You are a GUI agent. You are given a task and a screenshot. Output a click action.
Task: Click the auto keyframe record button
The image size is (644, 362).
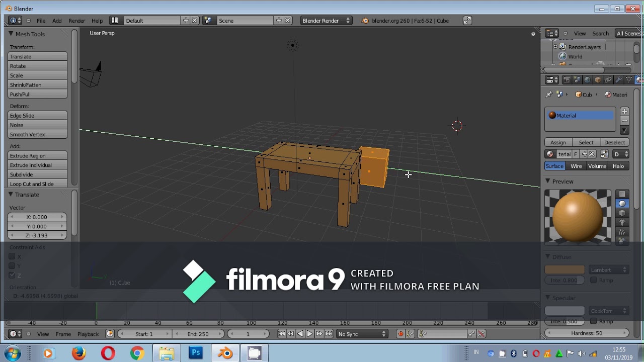[400, 334]
